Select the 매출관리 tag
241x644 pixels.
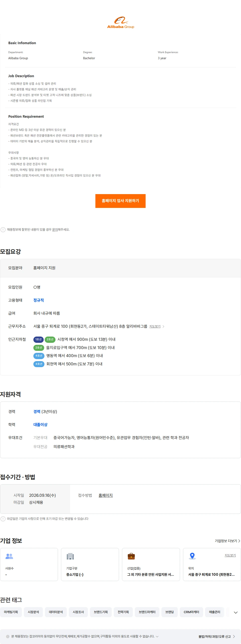tap(215, 612)
